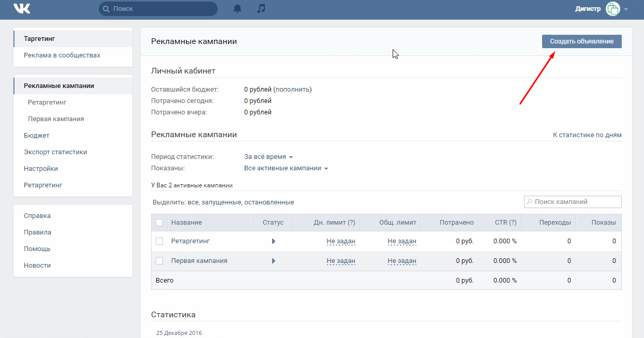Expand profile menu arrow next to avatar
The image size is (644, 338).
point(626,9)
